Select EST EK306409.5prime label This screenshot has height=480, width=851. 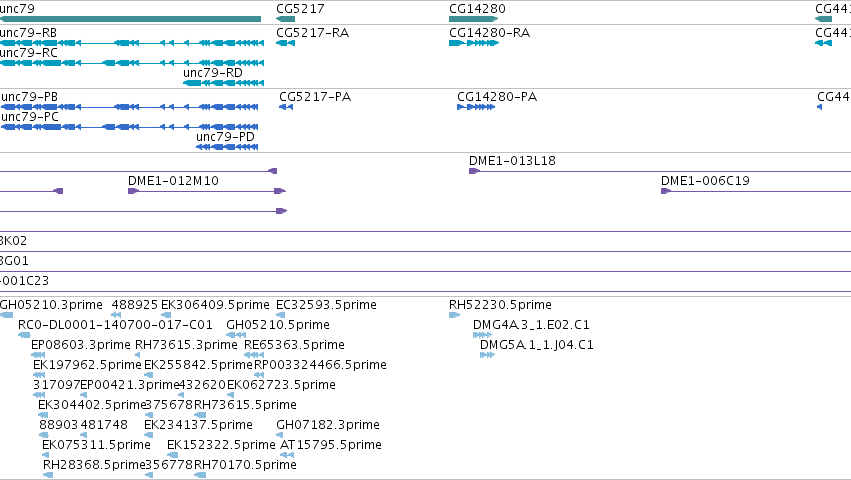(215, 305)
